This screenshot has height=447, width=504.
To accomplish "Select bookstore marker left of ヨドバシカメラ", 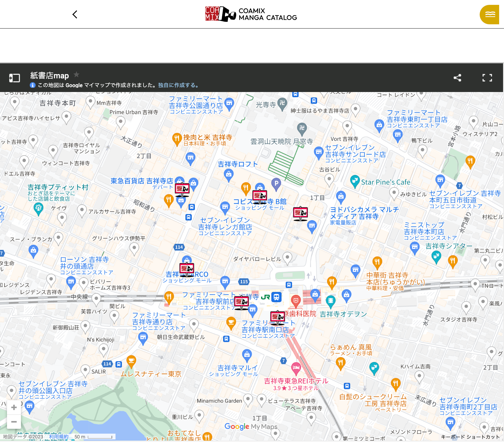I will [300, 213].
